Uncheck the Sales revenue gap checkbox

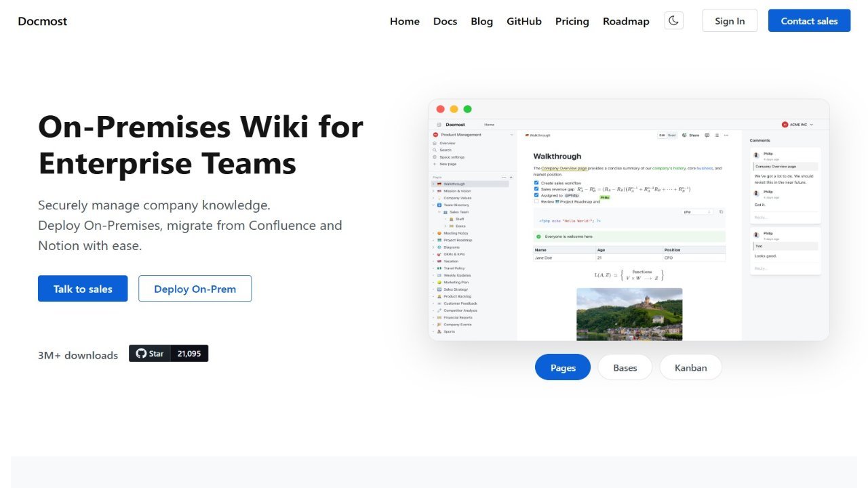tap(536, 189)
